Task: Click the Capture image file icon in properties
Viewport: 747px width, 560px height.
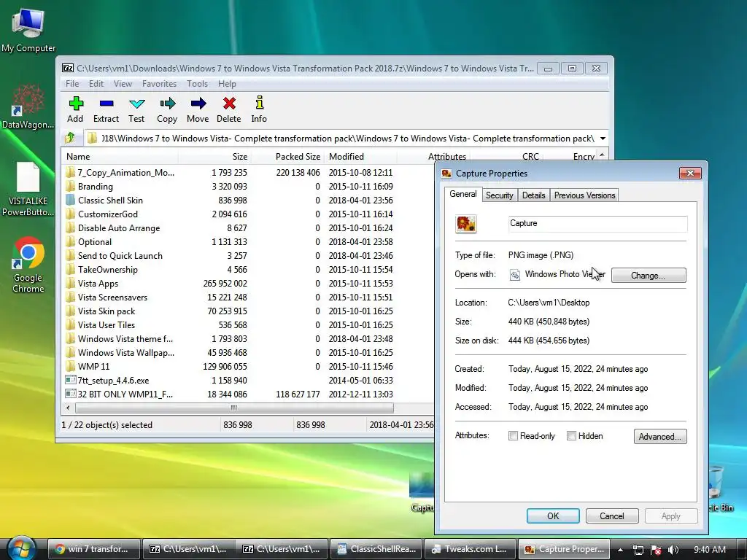Action: pos(466,224)
